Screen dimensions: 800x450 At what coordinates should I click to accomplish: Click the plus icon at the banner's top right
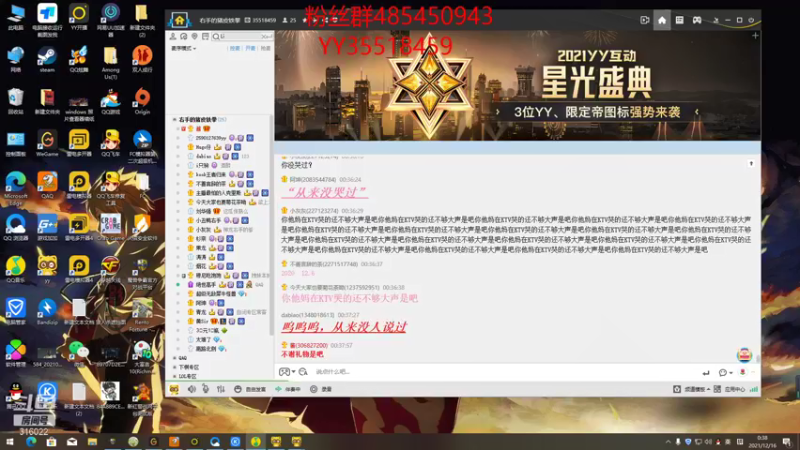coord(755,36)
